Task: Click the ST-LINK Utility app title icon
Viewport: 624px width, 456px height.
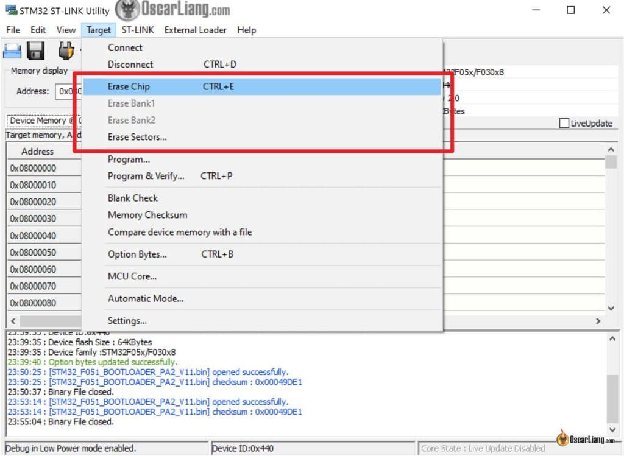Action: click(11, 10)
